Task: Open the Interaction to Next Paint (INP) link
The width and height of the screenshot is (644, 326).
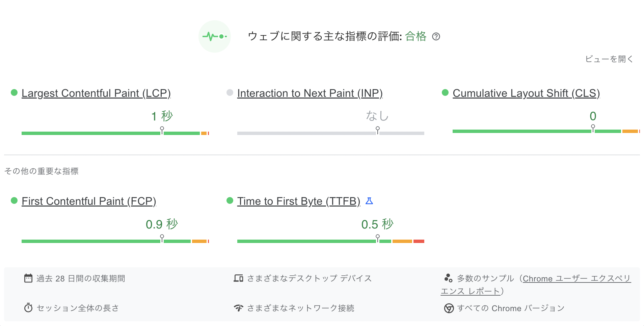Action: tap(310, 93)
